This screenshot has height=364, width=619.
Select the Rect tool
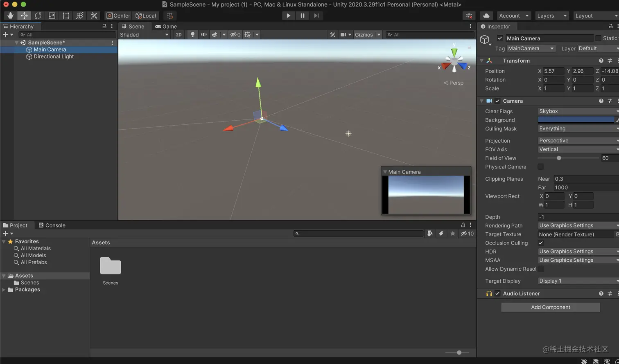[66, 16]
